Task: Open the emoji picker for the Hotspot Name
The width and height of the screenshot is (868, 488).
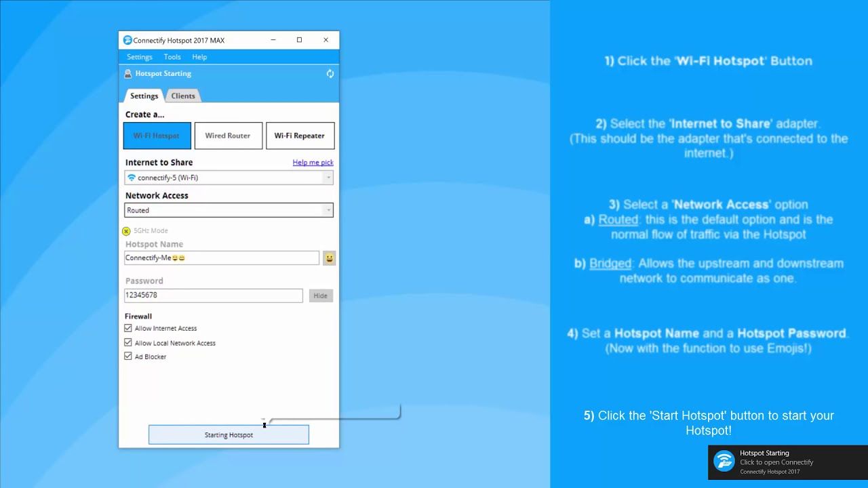Action: pos(329,258)
